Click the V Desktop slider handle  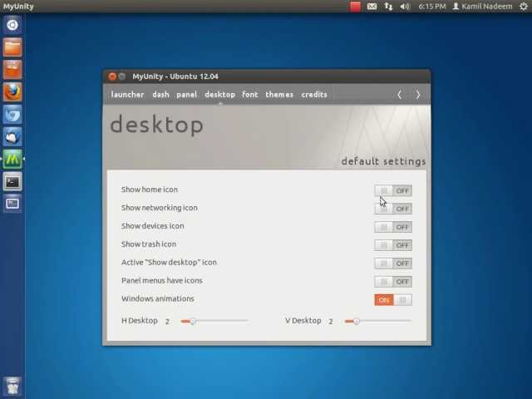357,321
